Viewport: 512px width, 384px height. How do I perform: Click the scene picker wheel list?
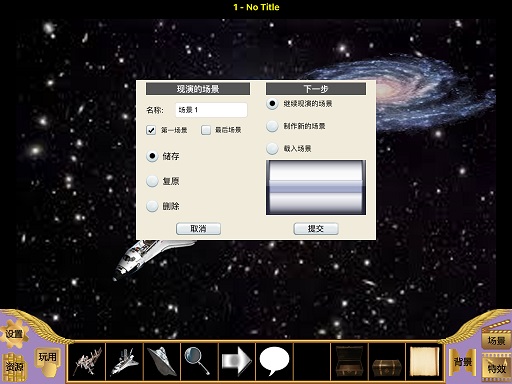316,187
